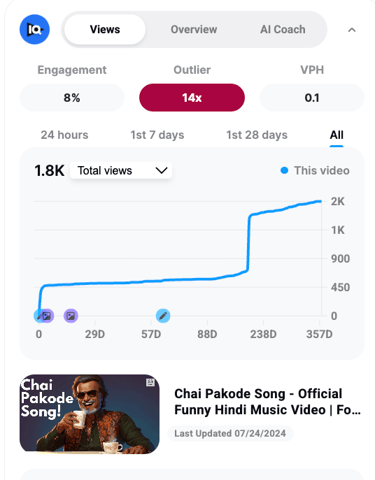375x480 pixels.
Task: Open the Chai Pakode Song thumbnail
Action: [90, 414]
